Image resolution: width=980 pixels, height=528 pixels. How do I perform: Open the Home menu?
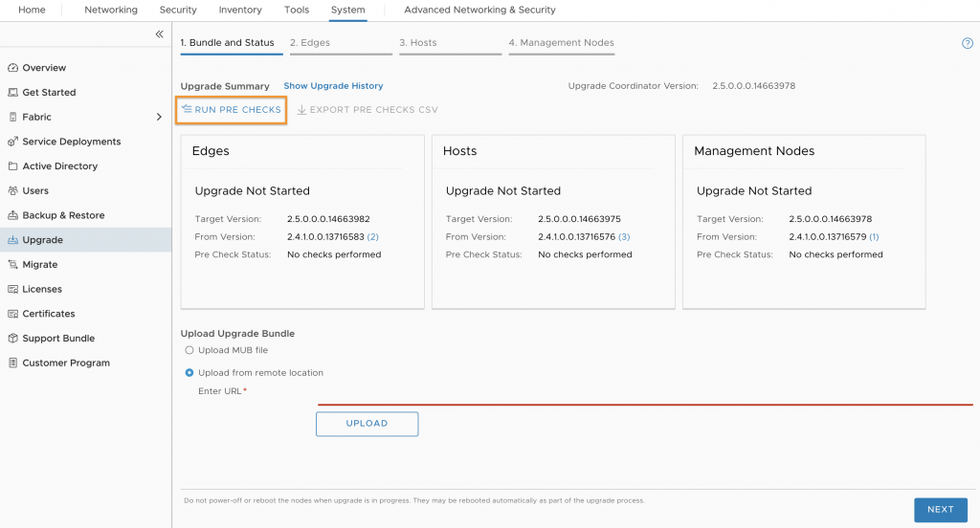tap(32, 10)
